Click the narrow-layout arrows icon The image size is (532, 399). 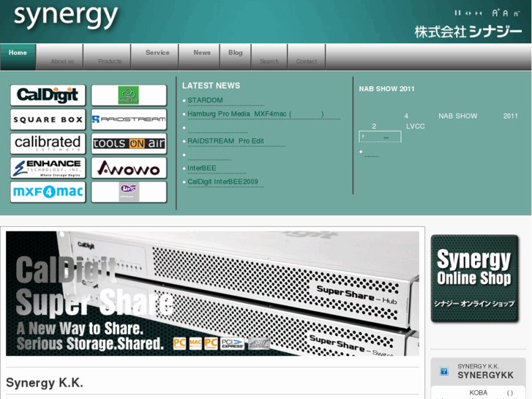[479, 13]
